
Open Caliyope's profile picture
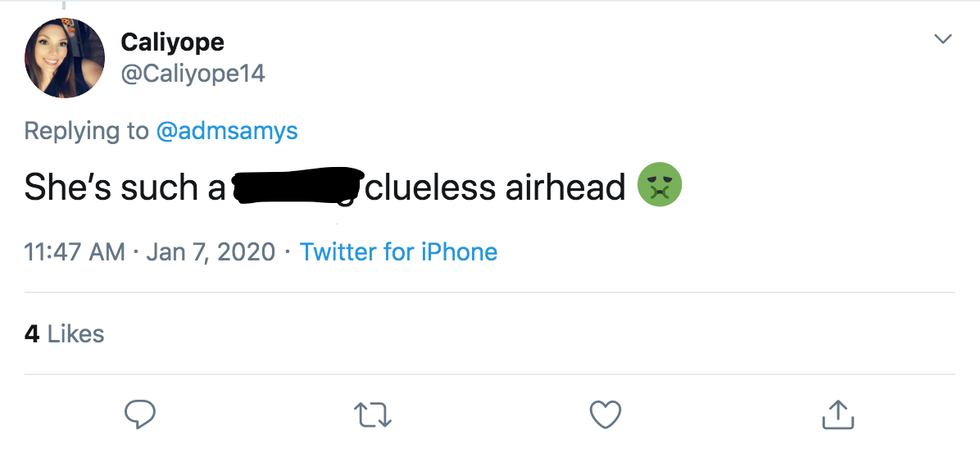[65, 58]
